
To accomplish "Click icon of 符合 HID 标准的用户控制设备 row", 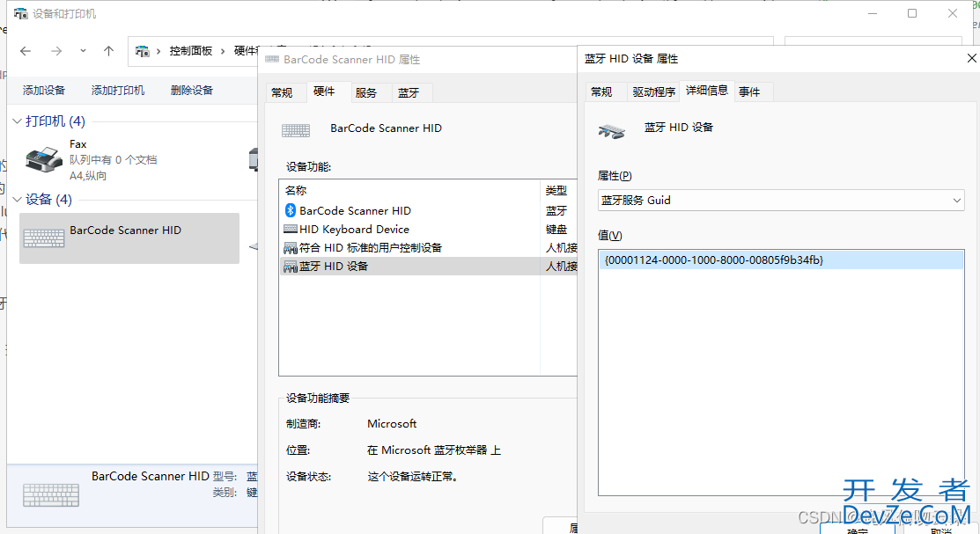I will pyautogui.click(x=290, y=248).
